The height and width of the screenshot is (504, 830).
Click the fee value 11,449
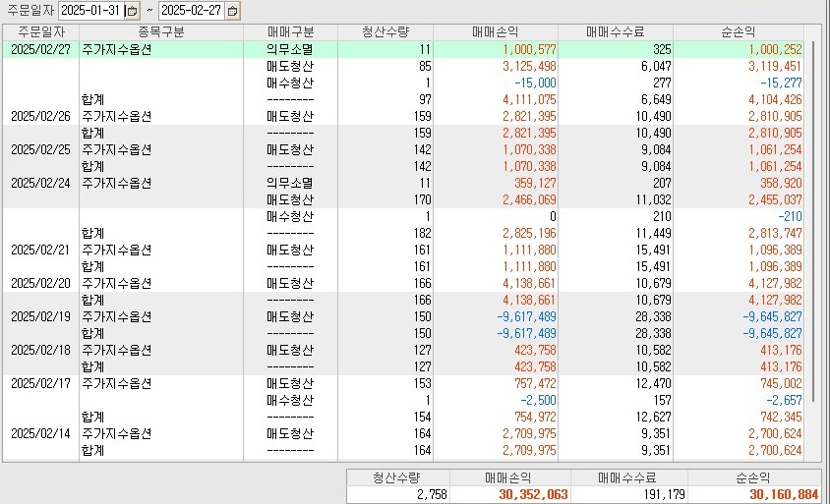click(653, 233)
